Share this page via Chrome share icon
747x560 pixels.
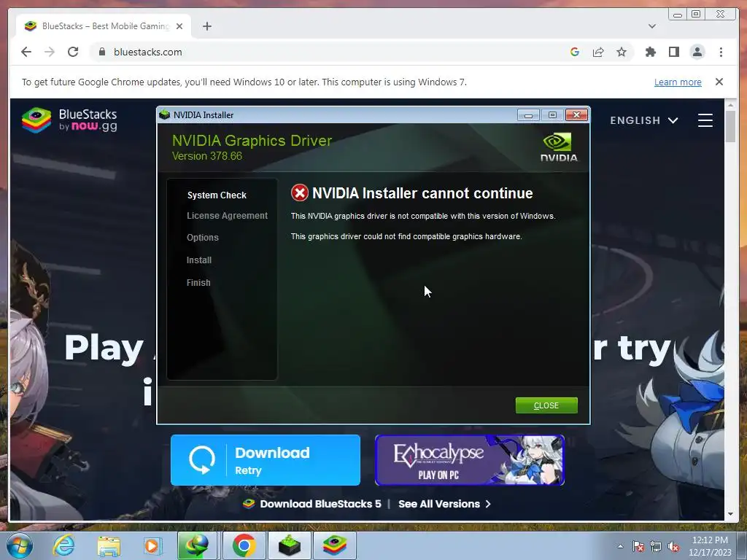(x=598, y=52)
